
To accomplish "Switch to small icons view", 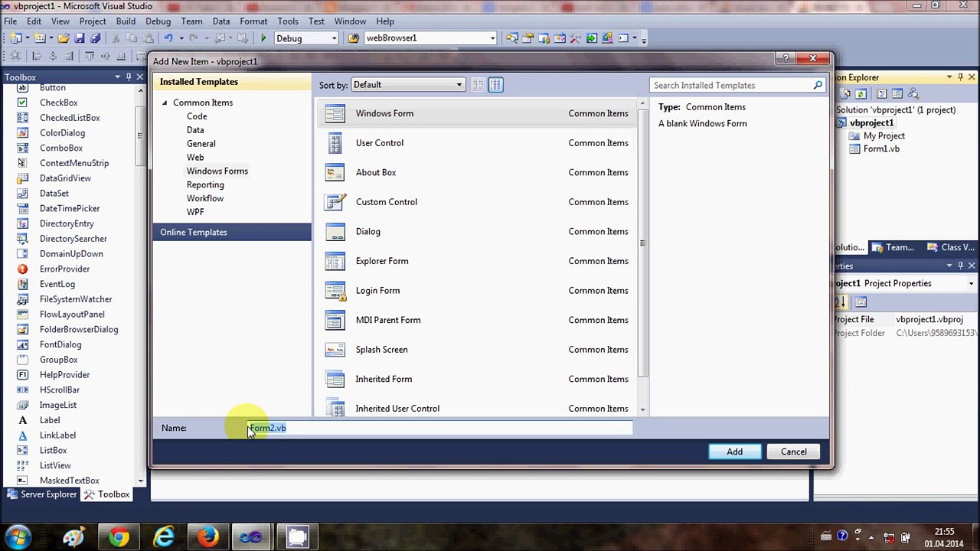I will click(x=478, y=85).
